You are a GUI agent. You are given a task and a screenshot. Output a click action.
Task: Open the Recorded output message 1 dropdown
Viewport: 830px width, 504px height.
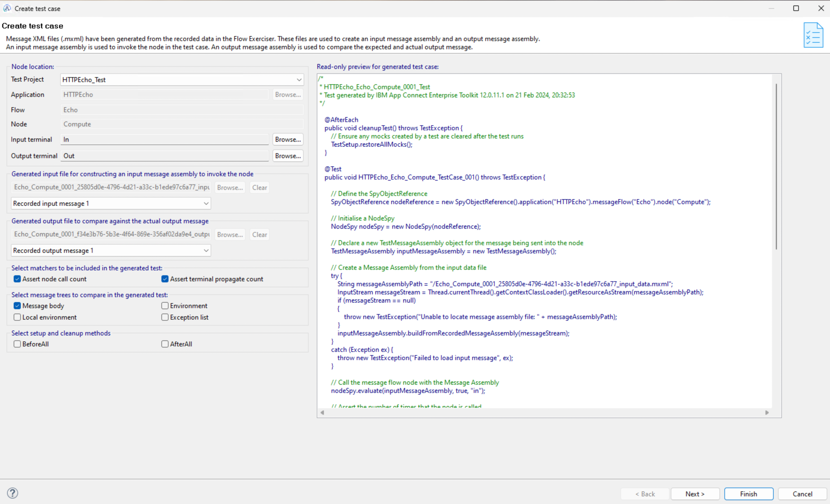(111, 250)
